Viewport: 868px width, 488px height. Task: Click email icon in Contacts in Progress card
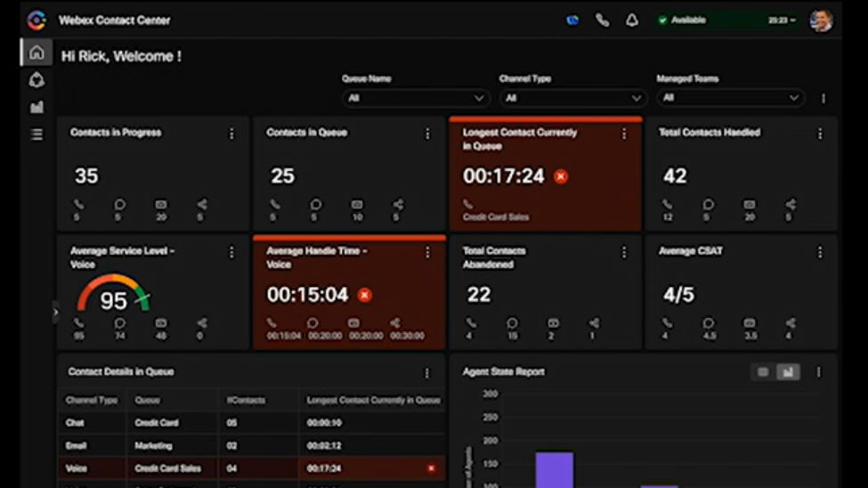pyautogui.click(x=160, y=205)
